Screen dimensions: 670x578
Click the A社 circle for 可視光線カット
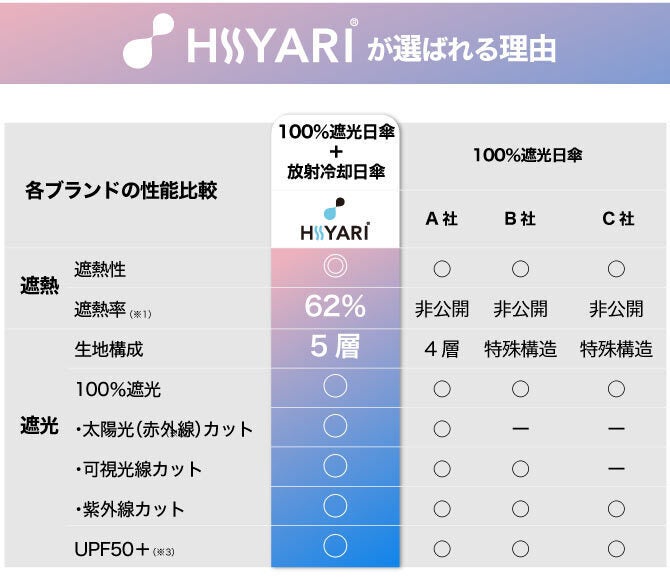441,468
